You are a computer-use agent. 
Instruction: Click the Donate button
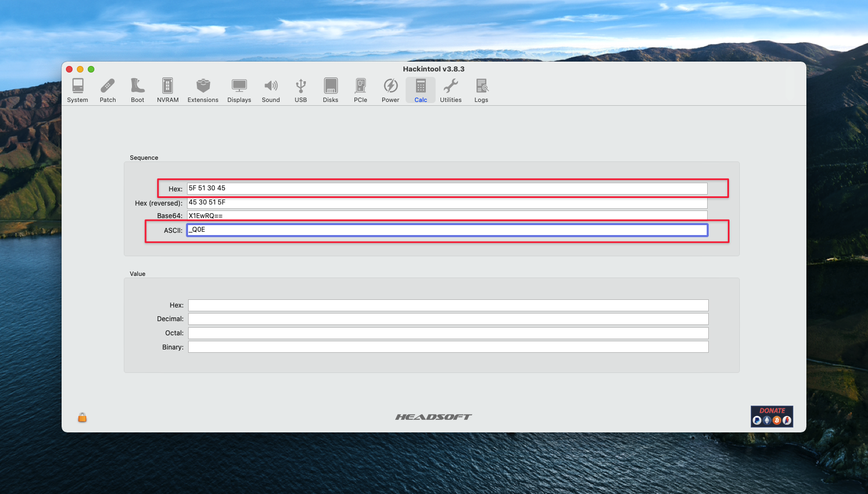pyautogui.click(x=771, y=416)
